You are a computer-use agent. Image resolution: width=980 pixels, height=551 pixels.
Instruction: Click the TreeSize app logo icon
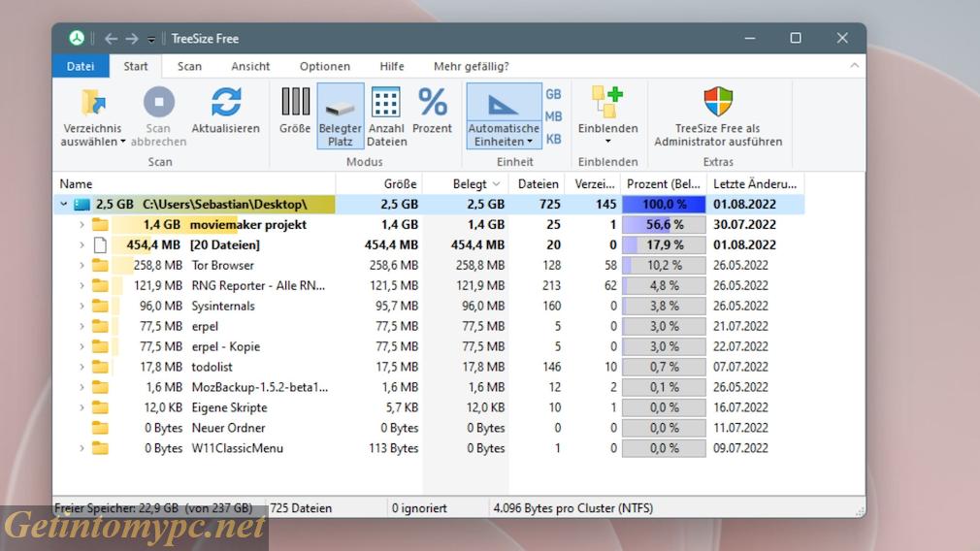click(77, 38)
